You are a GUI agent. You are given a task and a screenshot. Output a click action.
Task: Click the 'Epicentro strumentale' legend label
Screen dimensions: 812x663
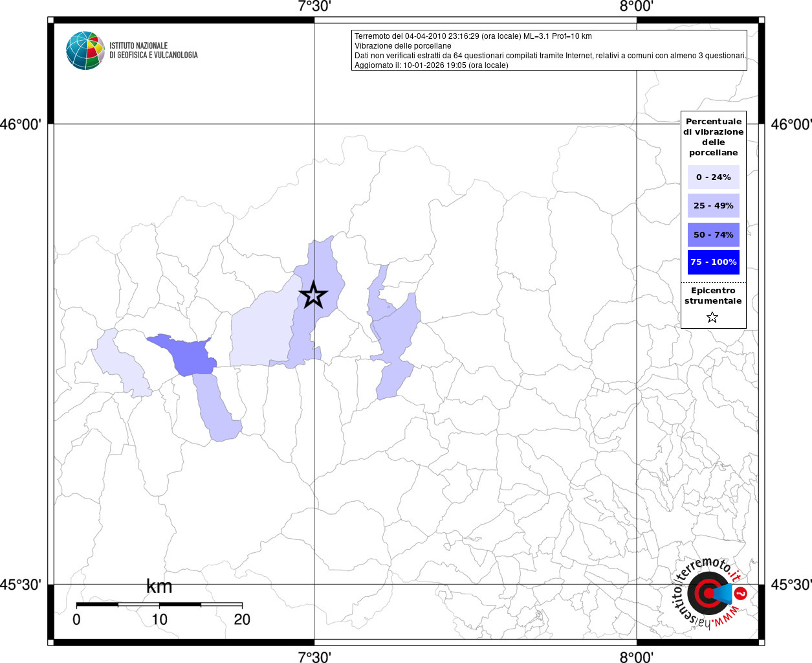click(713, 296)
